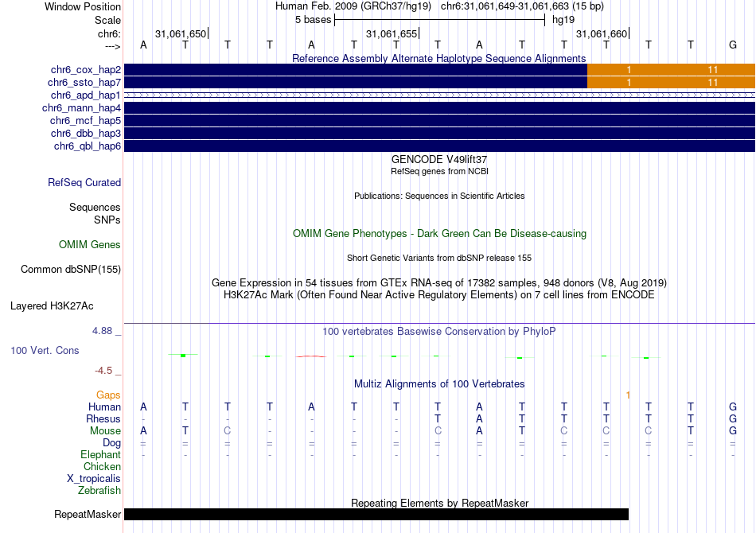Click the SNPs track label

tap(107, 220)
